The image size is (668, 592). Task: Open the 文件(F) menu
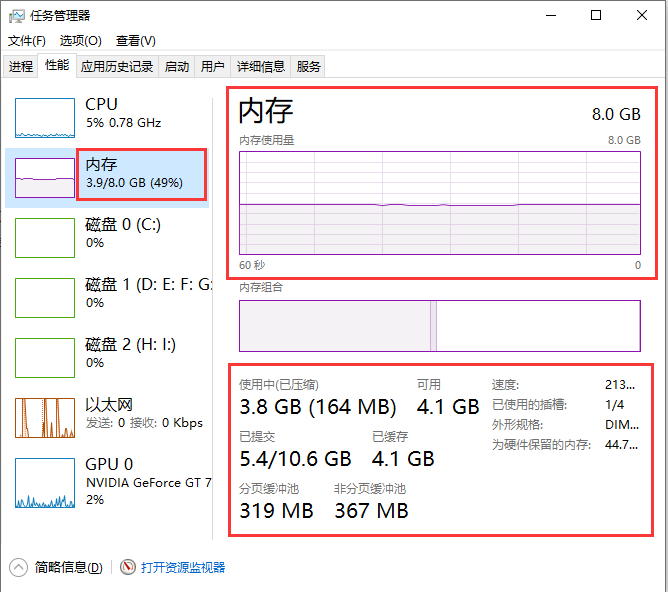click(27, 41)
